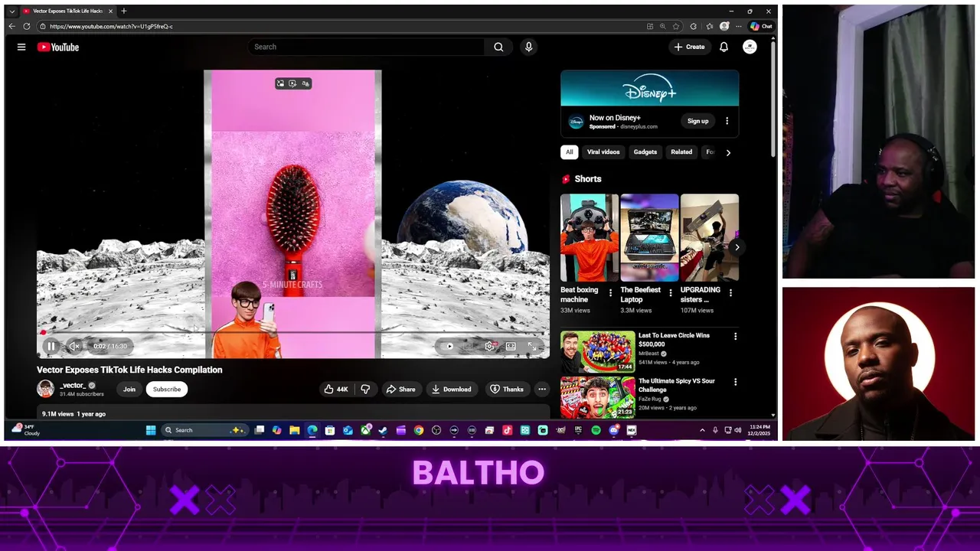The height and width of the screenshot is (551, 980).
Task: Unmute the video using the speaker icon
Action: pos(74,346)
